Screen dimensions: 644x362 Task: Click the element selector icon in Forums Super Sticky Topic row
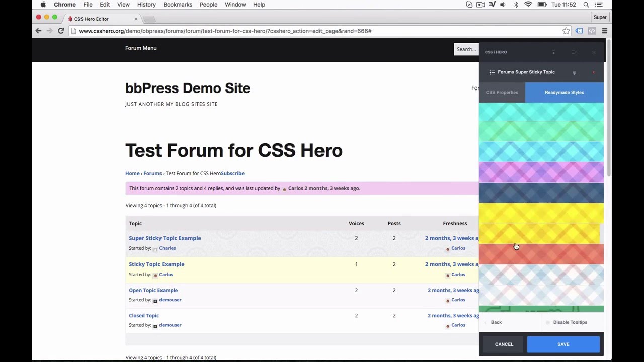[x=574, y=73]
